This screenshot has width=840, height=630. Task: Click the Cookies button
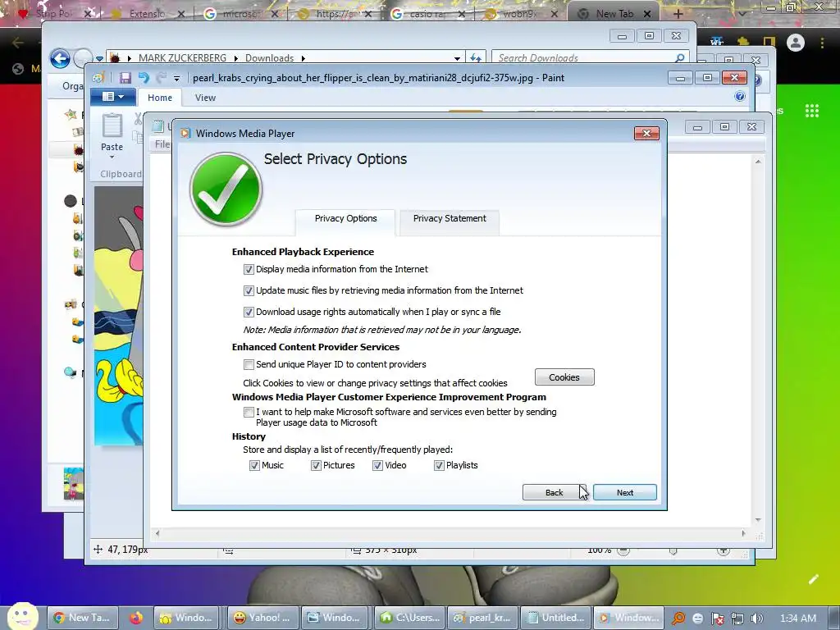pyautogui.click(x=564, y=377)
